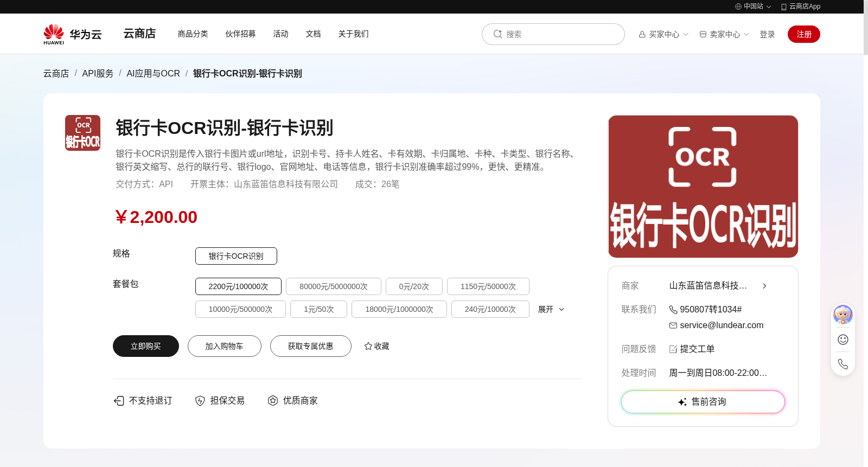Image resolution: width=868 pixels, height=467 pixels.
Task: Select the 240元/10000次 package
Action: click(x=490, y=309)
